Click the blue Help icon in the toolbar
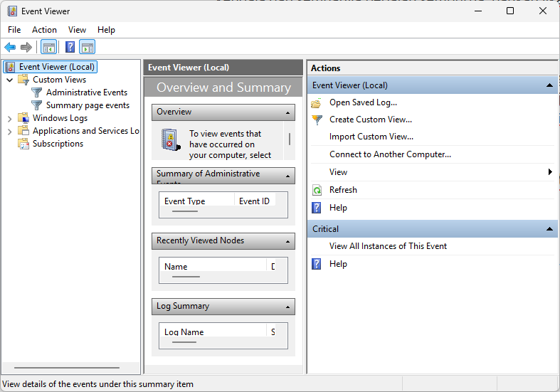The image size is (560, 392). click(x=70, y=48)
